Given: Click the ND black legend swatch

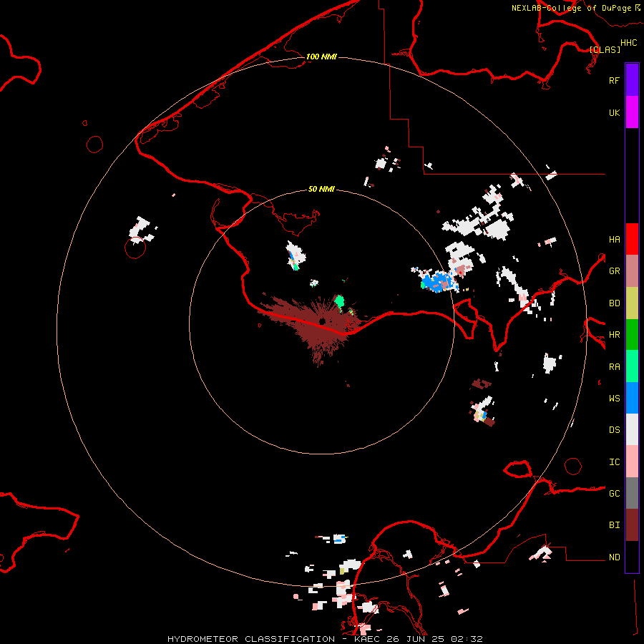Looking at the screenshot, I should [632, 557].
